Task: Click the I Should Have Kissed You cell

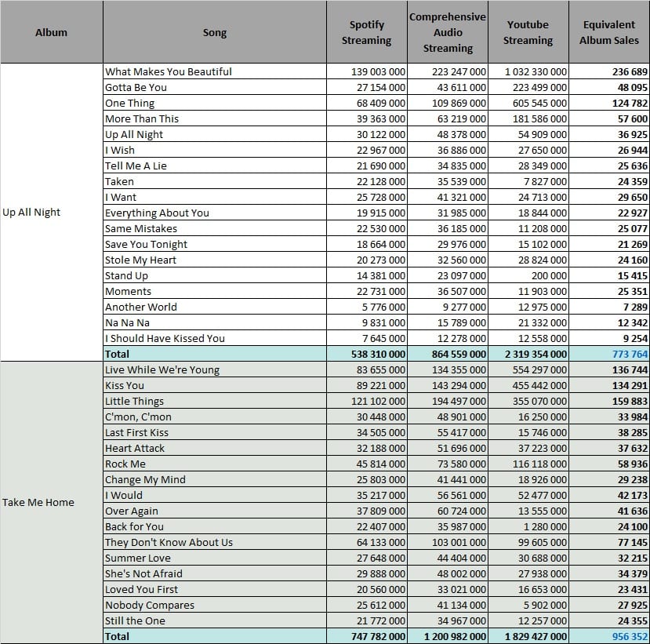Action: tap(215, 338)
